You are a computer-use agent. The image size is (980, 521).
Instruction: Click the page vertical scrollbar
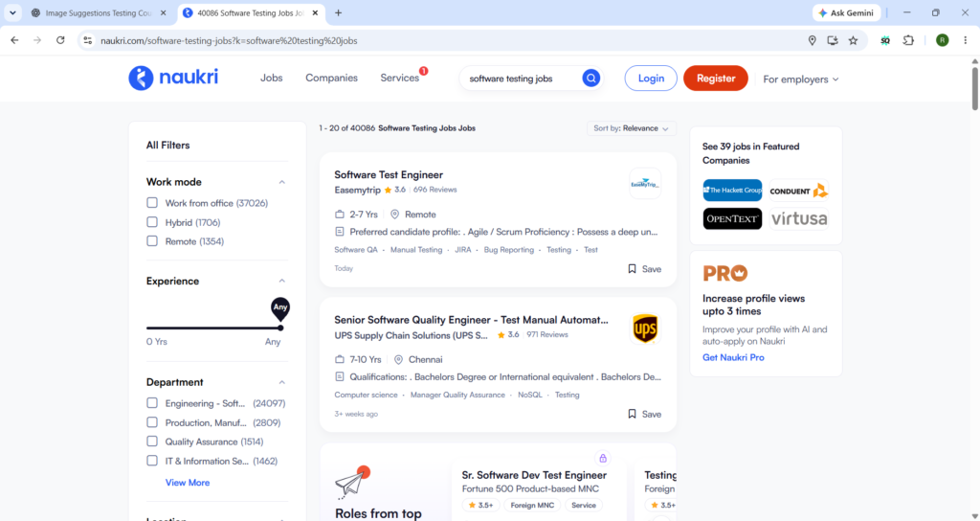tap(974, 87)
